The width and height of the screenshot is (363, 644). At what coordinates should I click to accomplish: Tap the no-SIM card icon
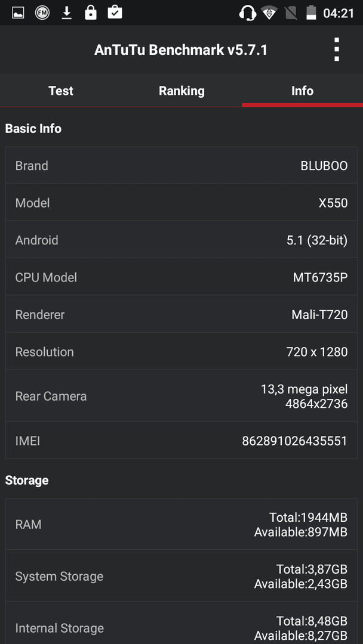291,13
